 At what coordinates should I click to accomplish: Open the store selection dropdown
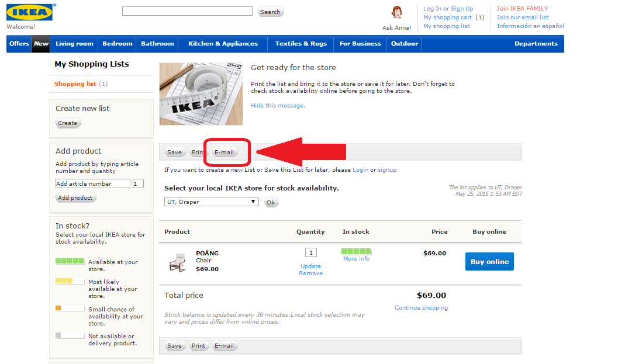[x=212, y=202]
